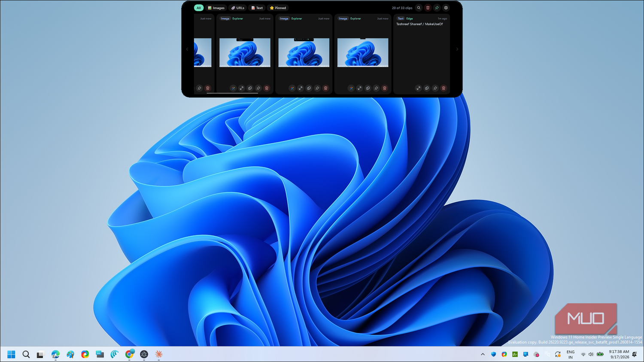Open clipboard manager settings gear
Viewport: 644px width, 362px height.
[446, 8]
